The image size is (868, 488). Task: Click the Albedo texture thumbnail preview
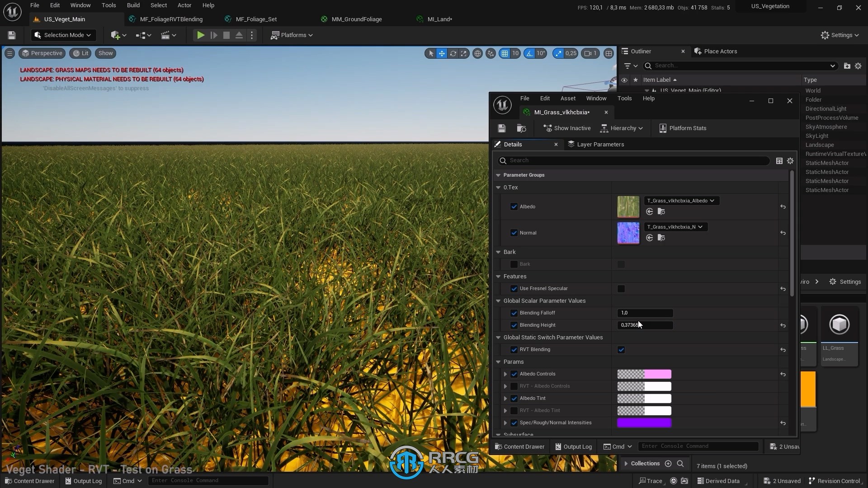[629, 206]
